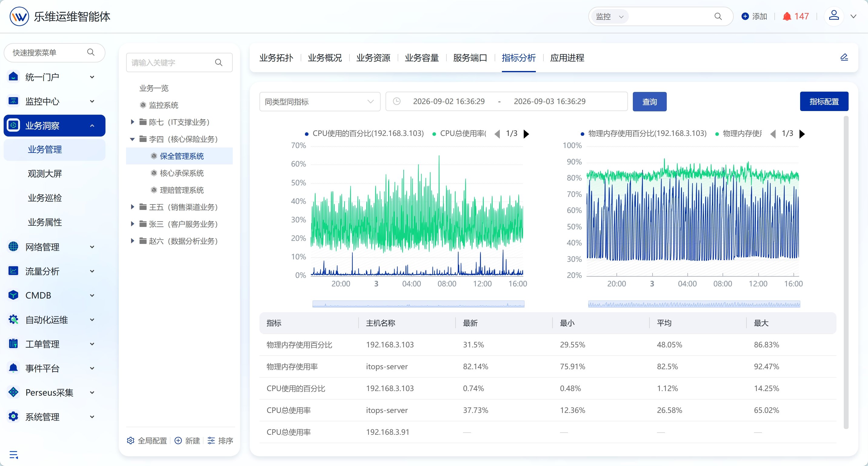Expand the 陈七（IT支撑业务）folder
Image resolution: width=868 pixels, height=466 pixels.
pos(132,122)
